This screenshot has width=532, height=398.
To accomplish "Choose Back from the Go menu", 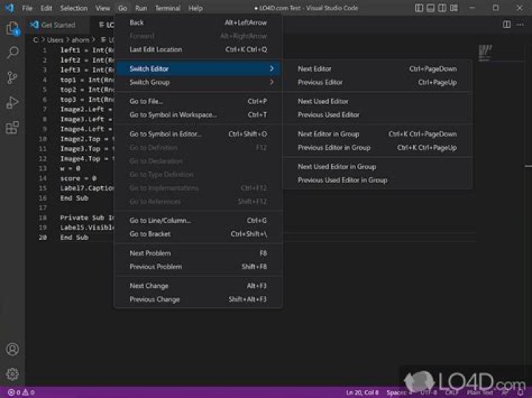I will click(198, 22).
